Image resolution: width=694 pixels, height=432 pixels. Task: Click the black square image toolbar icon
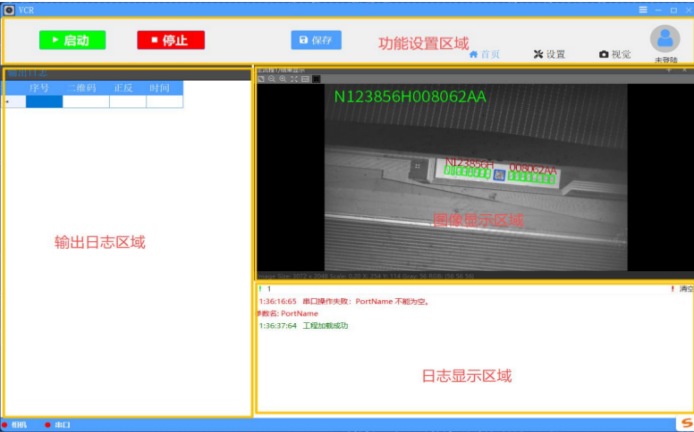(316, 79)
